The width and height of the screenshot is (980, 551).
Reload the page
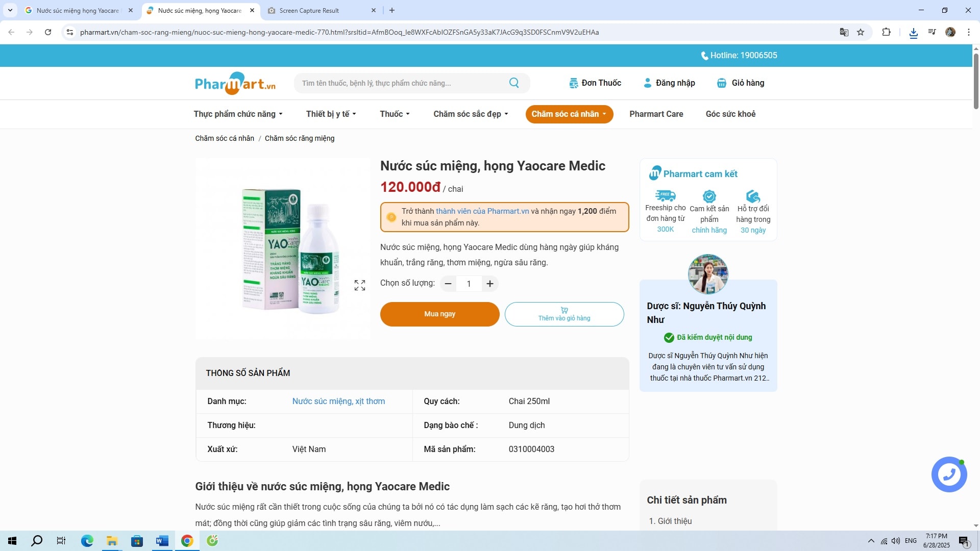coord(48,32)
